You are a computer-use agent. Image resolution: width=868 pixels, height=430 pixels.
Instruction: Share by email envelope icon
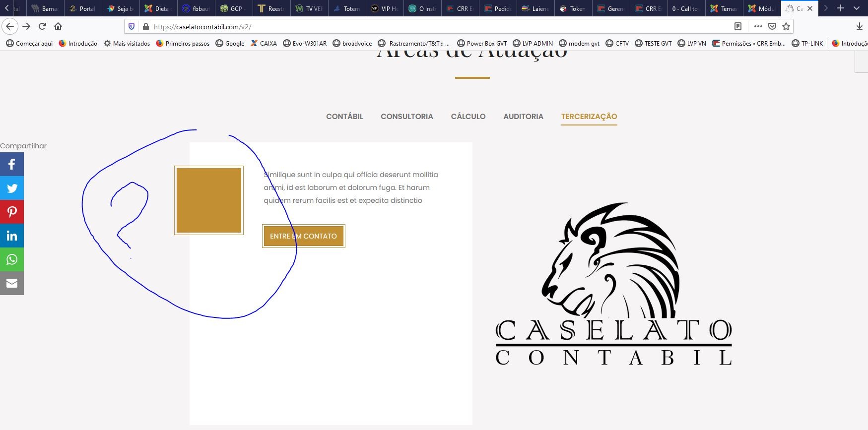(x=12, y=283)
